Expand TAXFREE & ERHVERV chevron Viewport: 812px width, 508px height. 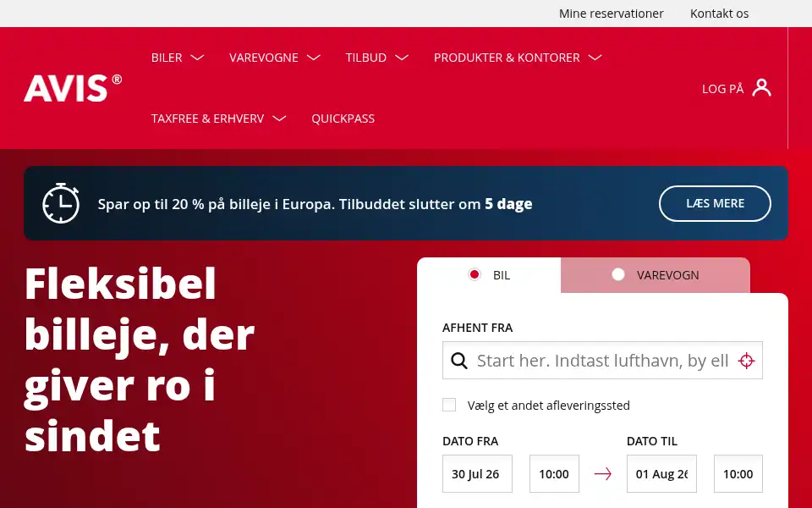[x=279, y=119]
